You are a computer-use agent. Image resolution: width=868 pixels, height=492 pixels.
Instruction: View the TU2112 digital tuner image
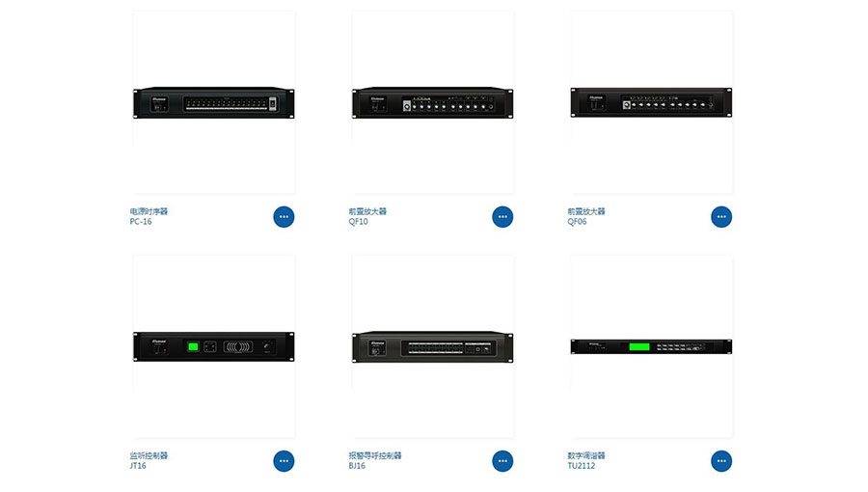tap(651, 346)
